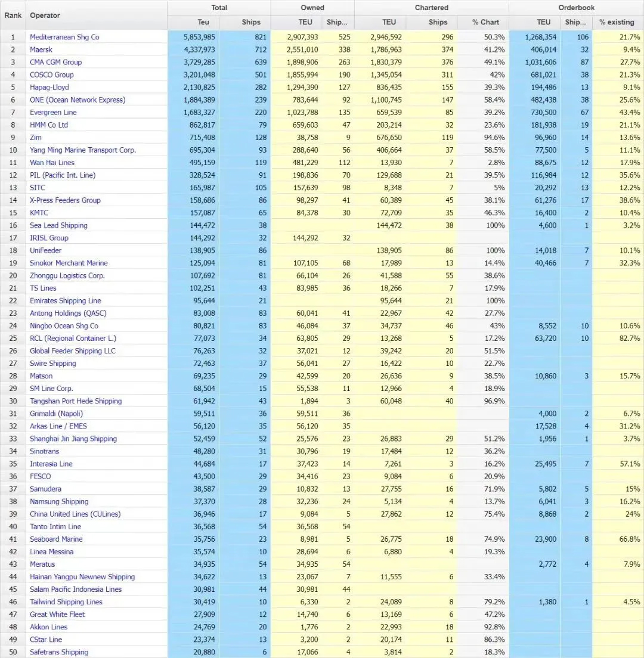Open the PIL (Pacific Int. Line) link

point(63,175)
